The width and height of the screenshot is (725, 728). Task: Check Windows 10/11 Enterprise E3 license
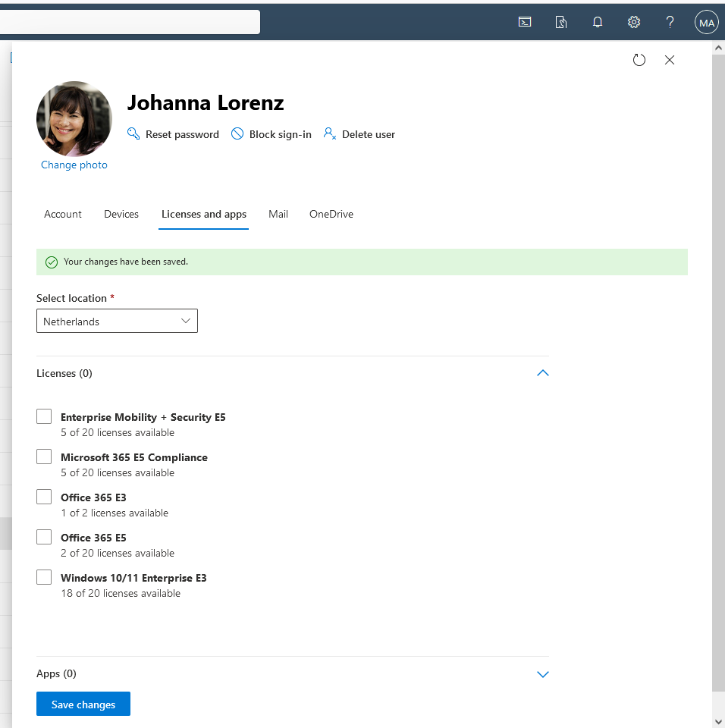tap(44, 577)
